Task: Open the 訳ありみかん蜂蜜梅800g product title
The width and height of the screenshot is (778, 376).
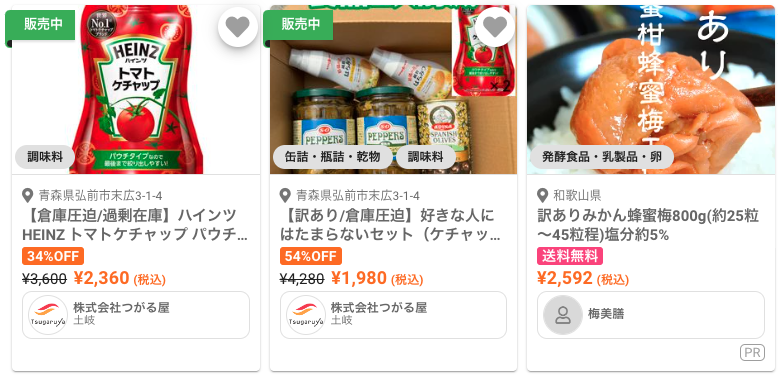Action: coord(648,225)
